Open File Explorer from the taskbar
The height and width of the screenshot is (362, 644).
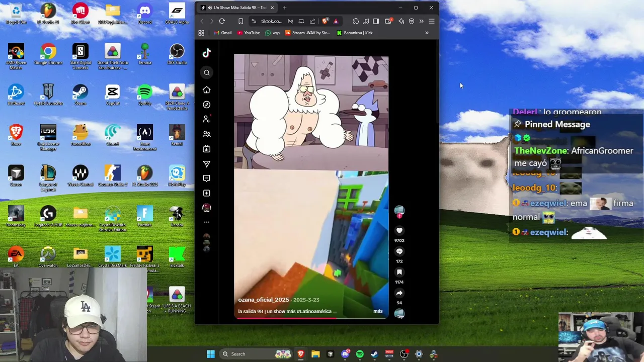pyautogui.click(x=315, y=354)
